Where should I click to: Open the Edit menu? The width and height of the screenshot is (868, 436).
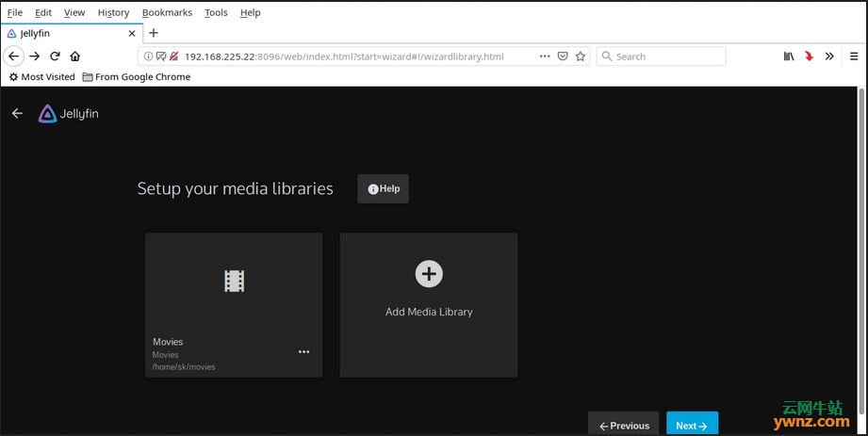[43, 12]
